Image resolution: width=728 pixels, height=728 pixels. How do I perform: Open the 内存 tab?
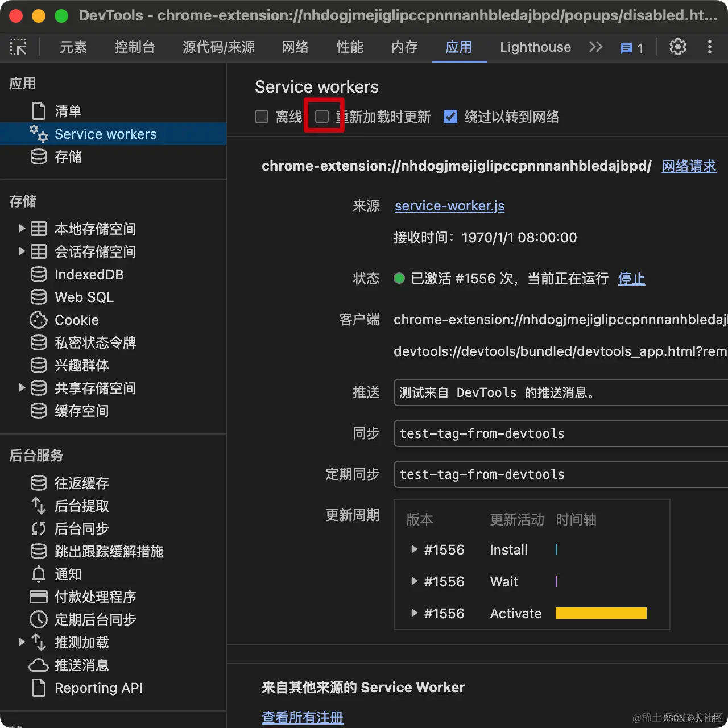pyautogui.click(x=404, y=47)
